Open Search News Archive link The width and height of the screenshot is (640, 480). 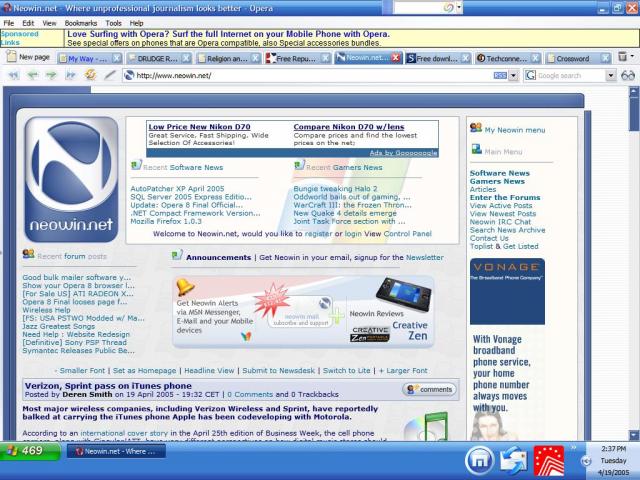(507, 230)
